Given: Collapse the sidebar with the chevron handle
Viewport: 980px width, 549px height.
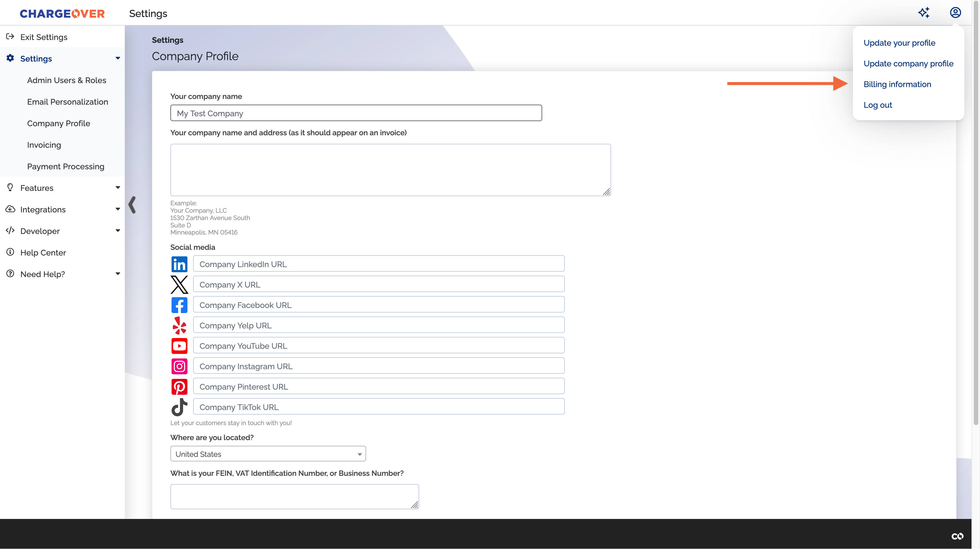Looking at the screenshot, I should (x=132, y=205).
